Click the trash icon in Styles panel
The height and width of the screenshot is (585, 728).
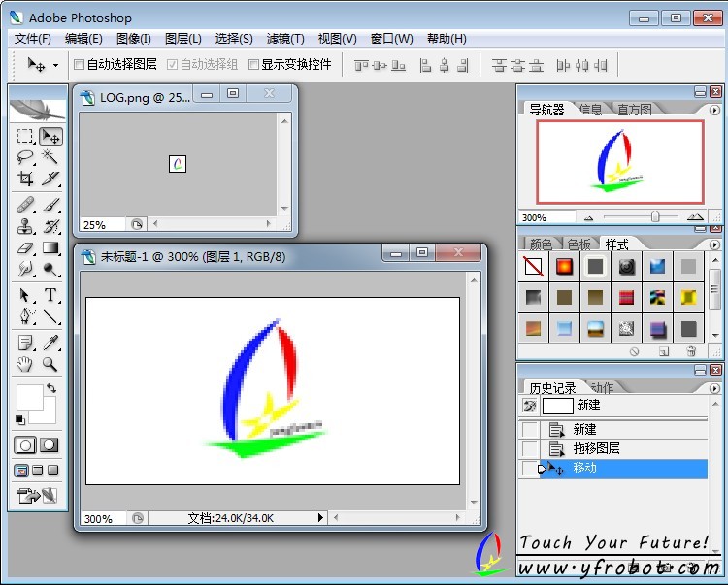691,351
